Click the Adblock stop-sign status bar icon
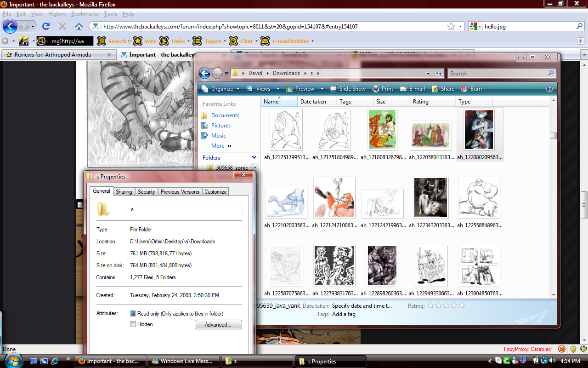Viewport: 588px width, 368px height. coord(561,349)
